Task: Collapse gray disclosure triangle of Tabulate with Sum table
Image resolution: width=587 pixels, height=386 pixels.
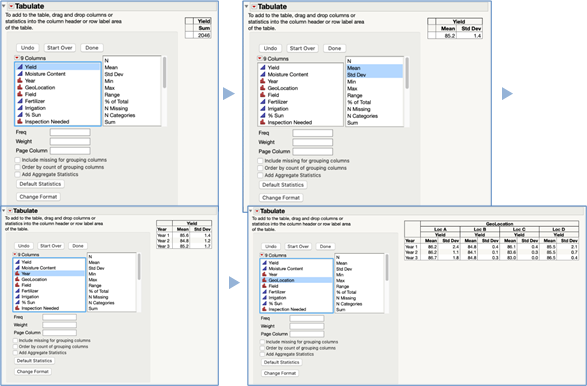Action: pyautogui.click(x=3, y=6)
